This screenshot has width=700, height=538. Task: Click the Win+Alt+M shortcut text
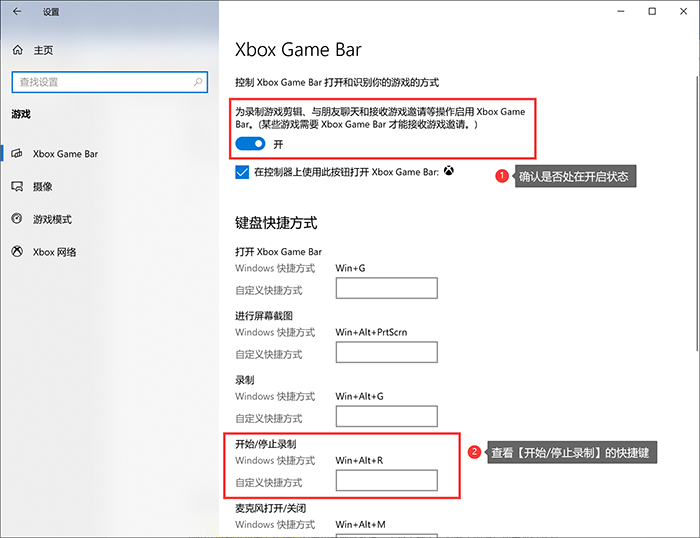(x=361, y=524)
